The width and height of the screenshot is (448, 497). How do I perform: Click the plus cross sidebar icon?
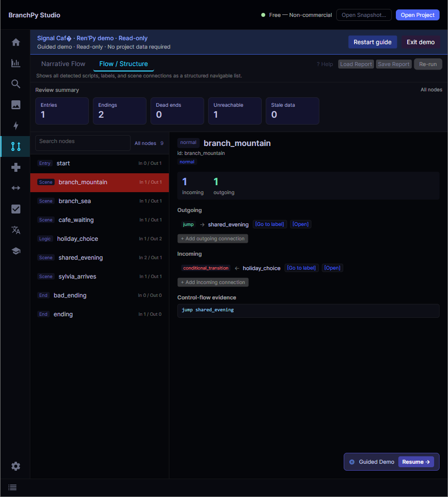(15, 167)
